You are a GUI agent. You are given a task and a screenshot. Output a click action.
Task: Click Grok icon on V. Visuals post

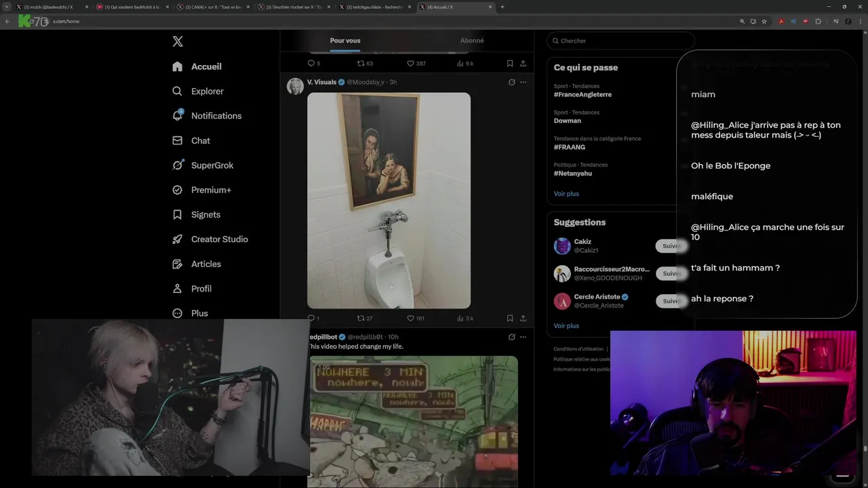(511, 82)
